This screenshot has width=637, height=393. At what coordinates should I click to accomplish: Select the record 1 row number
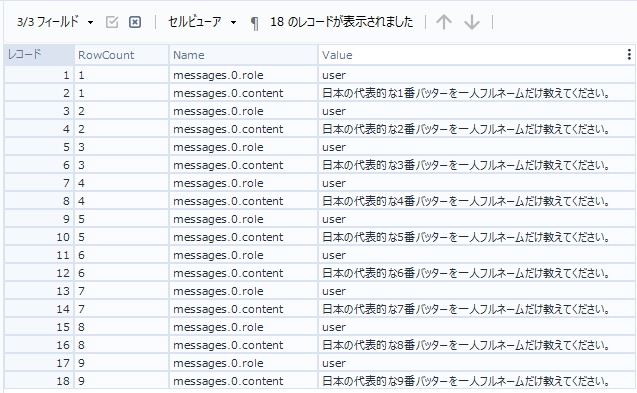[x=39, y=75]
